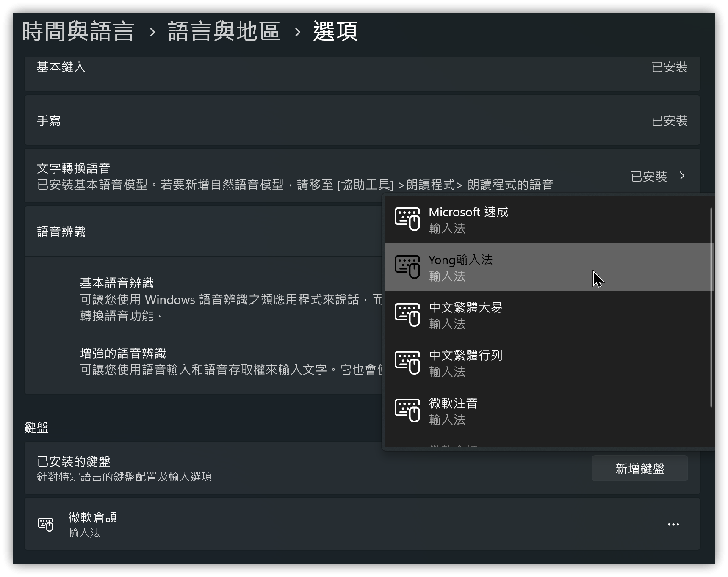Select Microsoft 速成 input method
Image resolution: width=728 pixels, height=577 pixels.
549,219
